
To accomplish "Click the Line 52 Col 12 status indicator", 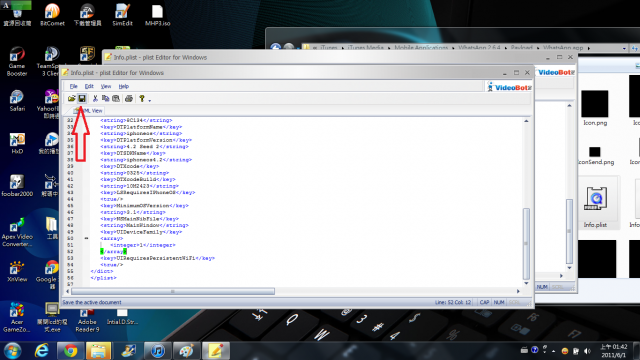I will pyautogui.click(x=453, y=302).
